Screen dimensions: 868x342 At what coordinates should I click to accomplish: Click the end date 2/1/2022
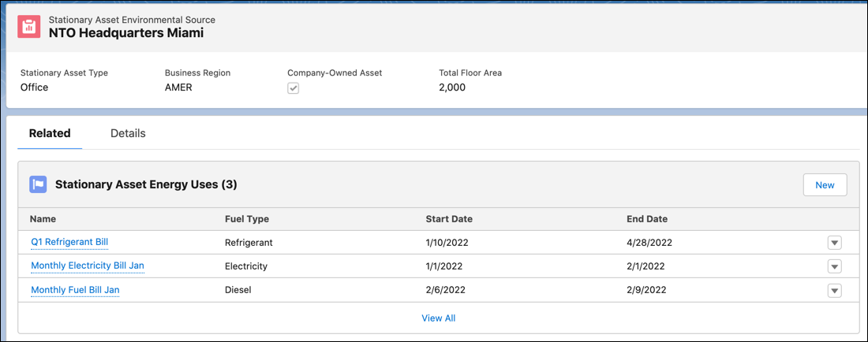coord(645,266)
